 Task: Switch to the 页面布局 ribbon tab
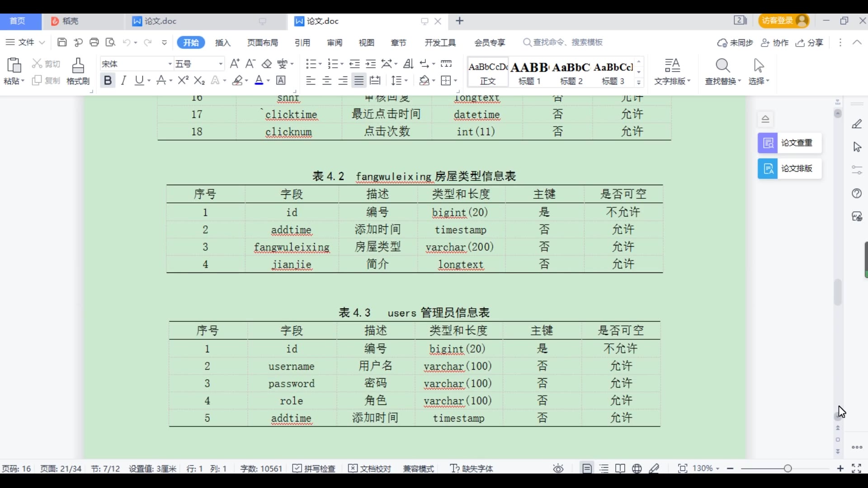(x=263, y=42)
